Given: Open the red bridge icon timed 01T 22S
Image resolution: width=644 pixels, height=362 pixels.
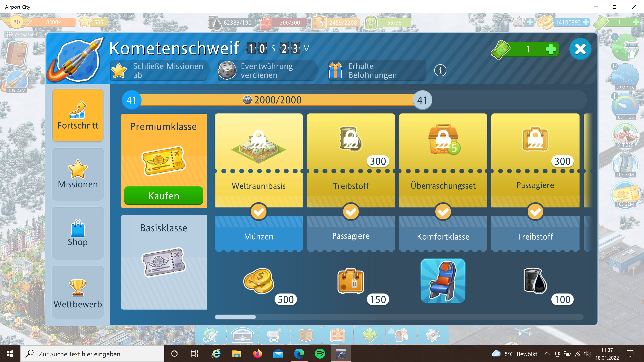Looking at the screenshot, I should [x=625, y=135].
